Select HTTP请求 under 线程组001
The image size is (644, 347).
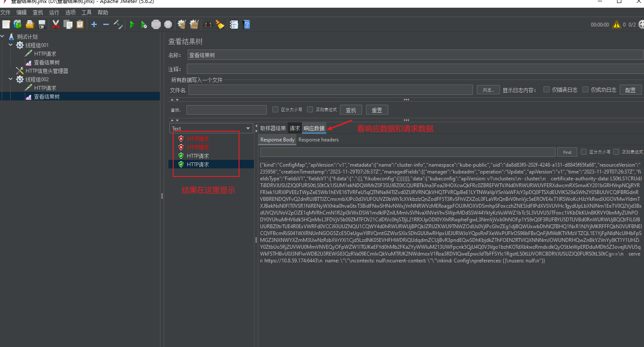pos(45,54)
